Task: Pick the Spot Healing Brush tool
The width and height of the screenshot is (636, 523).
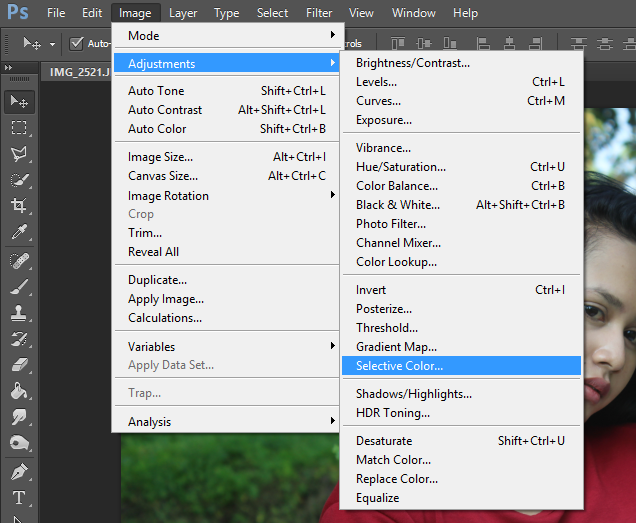Action: coord(19,260)
